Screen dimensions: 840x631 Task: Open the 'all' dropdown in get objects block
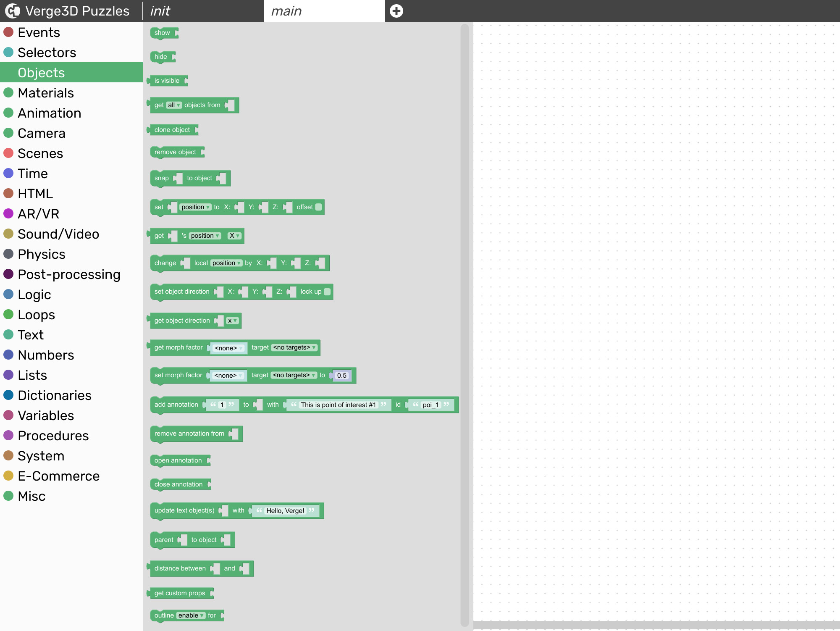[x=174, y=105]
